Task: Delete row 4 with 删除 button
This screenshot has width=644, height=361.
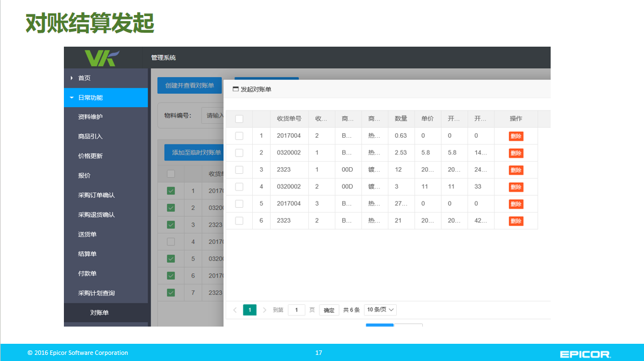Action: pos(516,187)
